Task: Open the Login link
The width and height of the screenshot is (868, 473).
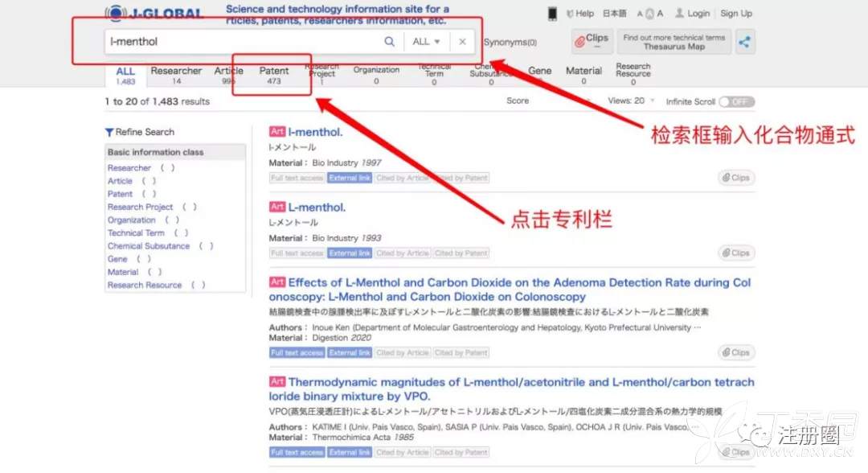Action: coord(692,14)
